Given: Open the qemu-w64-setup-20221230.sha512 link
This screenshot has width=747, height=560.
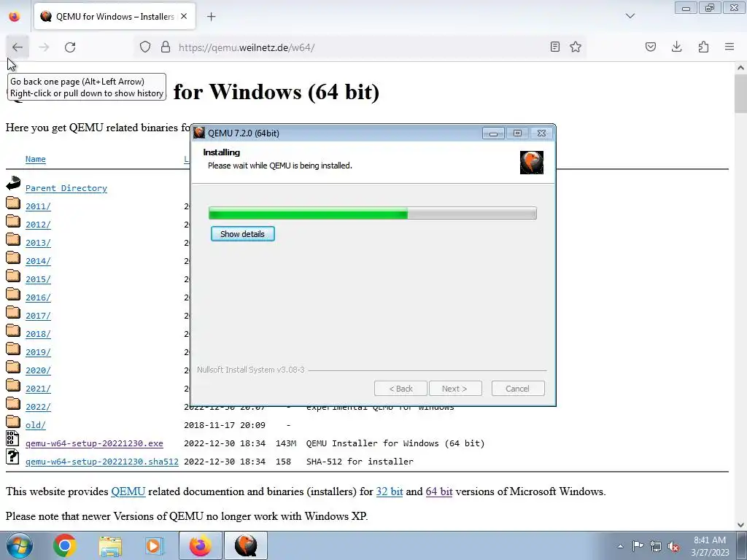Looking at the screenshot, I should pyautogui.click(x=102, y=462).
